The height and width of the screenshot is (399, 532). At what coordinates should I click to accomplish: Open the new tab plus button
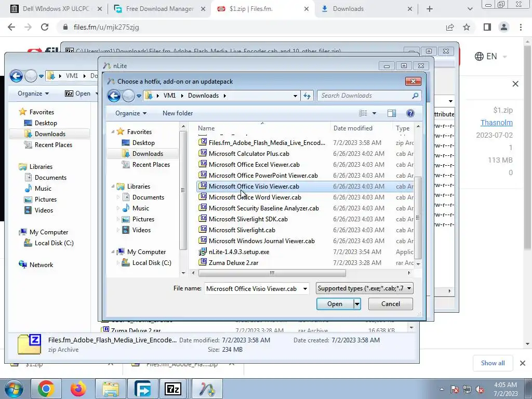pyautogui.click(x=430, y=9)
